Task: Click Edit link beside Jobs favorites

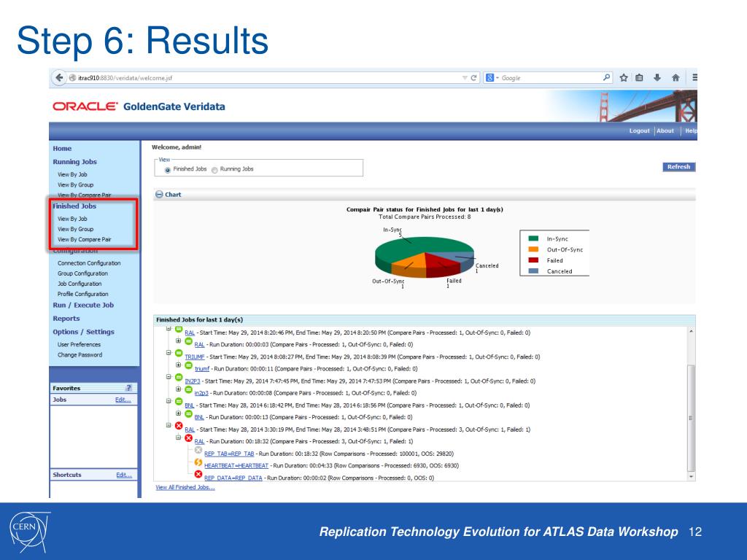Action: [x=123, y=400]
